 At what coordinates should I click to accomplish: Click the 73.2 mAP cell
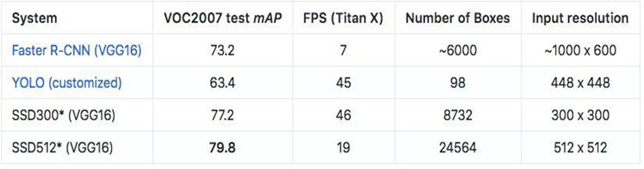tap(222, 50)
